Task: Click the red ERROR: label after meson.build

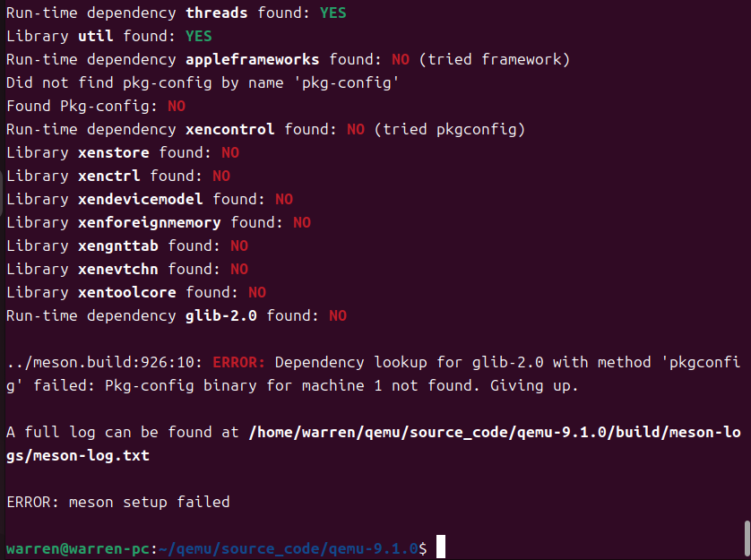Action: [x=238, y=363]
